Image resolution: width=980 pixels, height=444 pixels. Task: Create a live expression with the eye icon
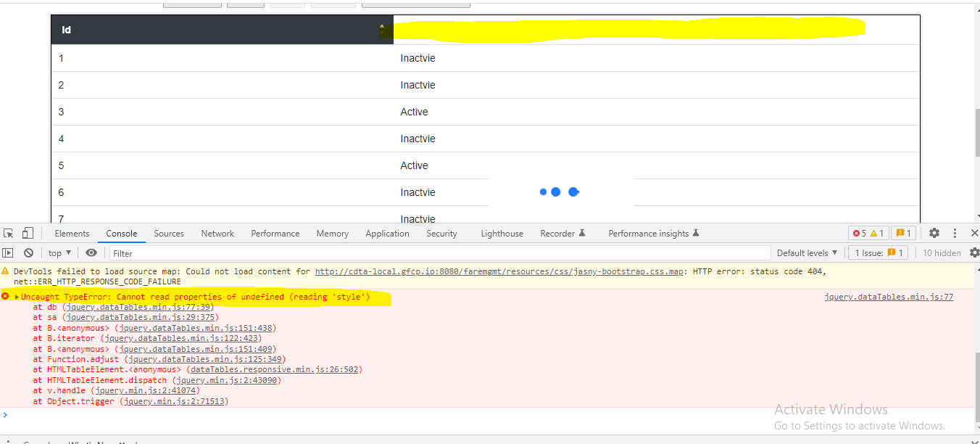click(x=91, y=252)
